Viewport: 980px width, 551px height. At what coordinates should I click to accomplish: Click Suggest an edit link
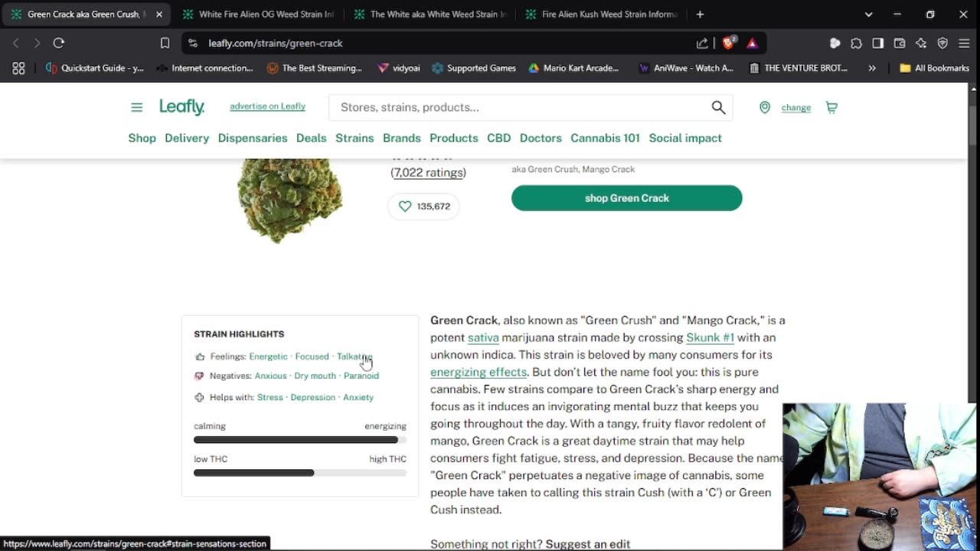(x=587, y=544)
